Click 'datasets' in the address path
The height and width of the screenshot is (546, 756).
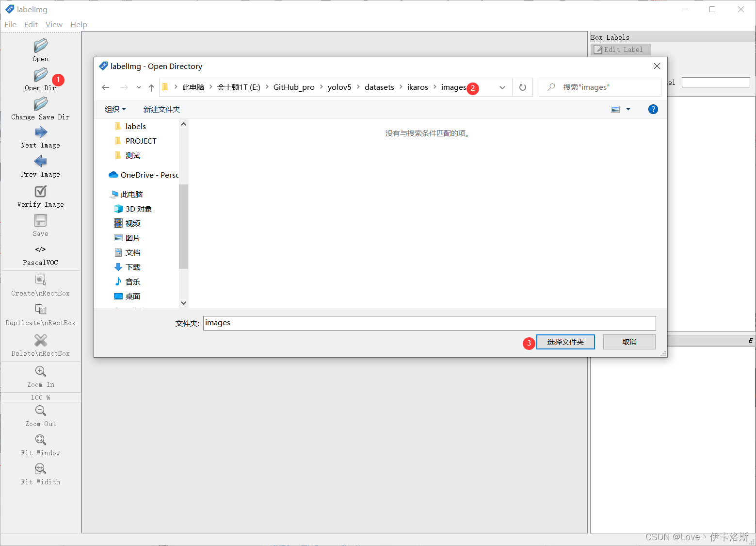379,87
